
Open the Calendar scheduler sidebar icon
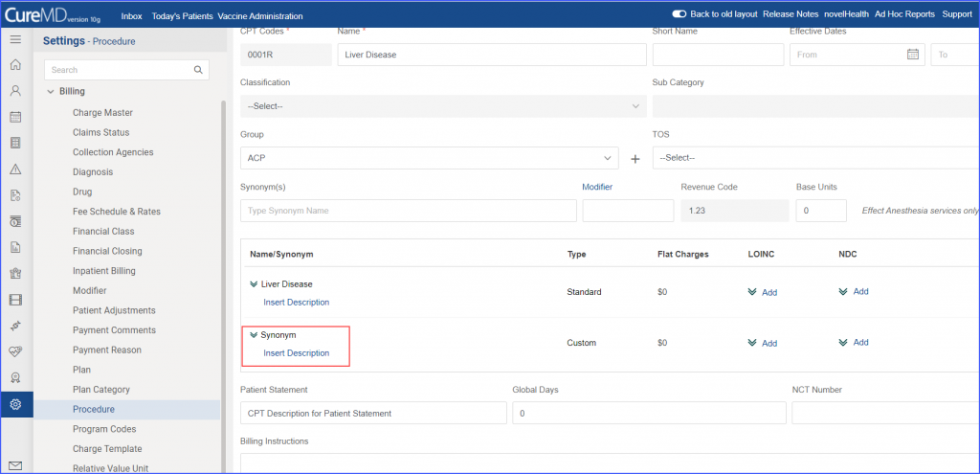(15, 117)
